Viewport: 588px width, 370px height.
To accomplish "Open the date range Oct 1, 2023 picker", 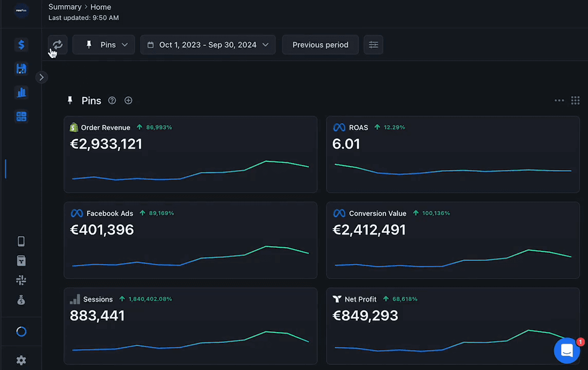I will click(x=208, y=45).
